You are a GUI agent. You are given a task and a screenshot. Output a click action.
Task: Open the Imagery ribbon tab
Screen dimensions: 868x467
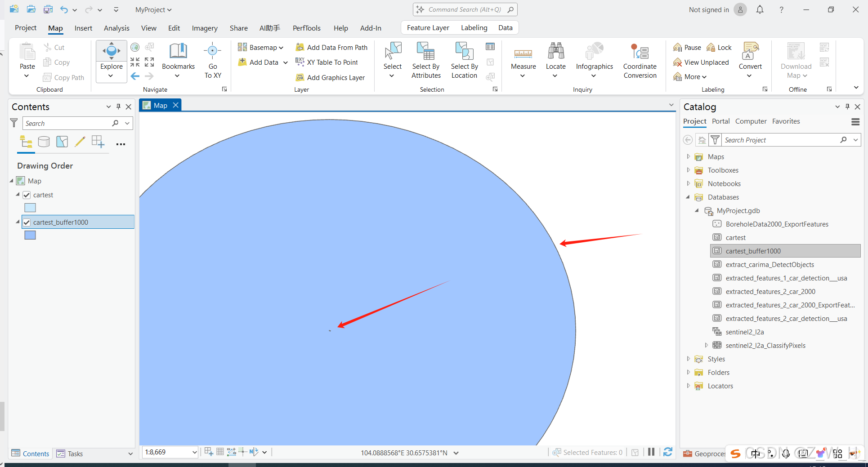[205, 28]
